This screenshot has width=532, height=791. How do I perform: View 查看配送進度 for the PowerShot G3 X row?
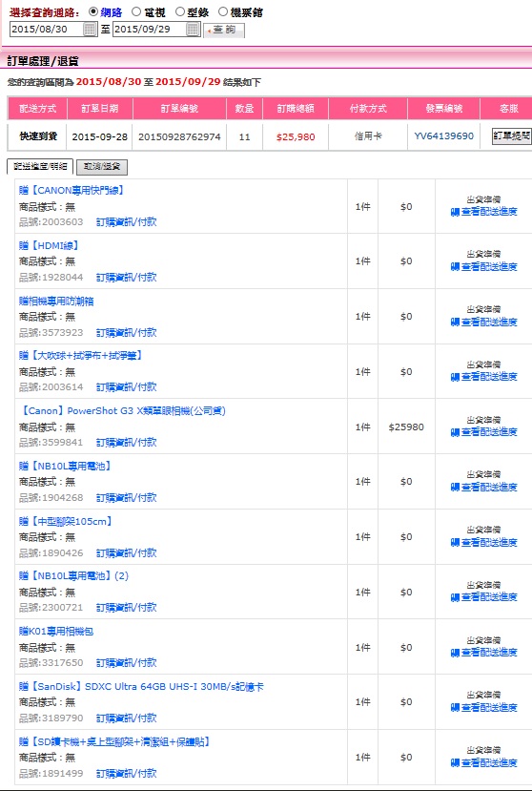pos(484,432)
